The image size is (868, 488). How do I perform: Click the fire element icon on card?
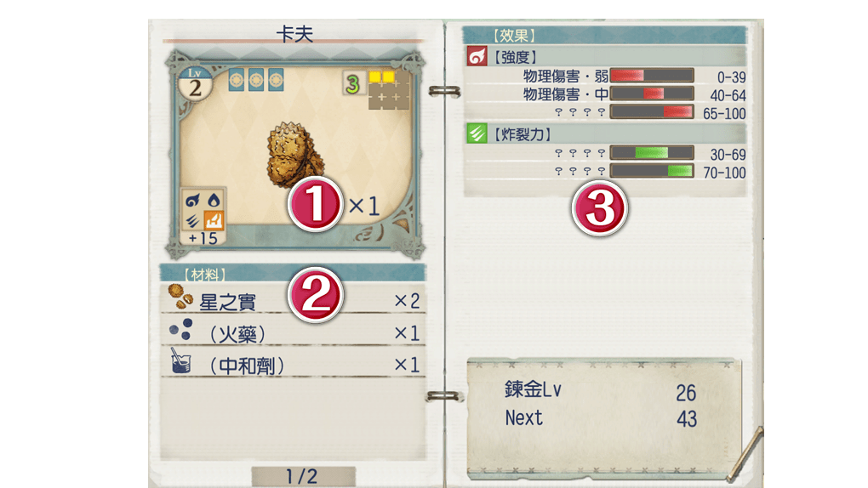192,201
